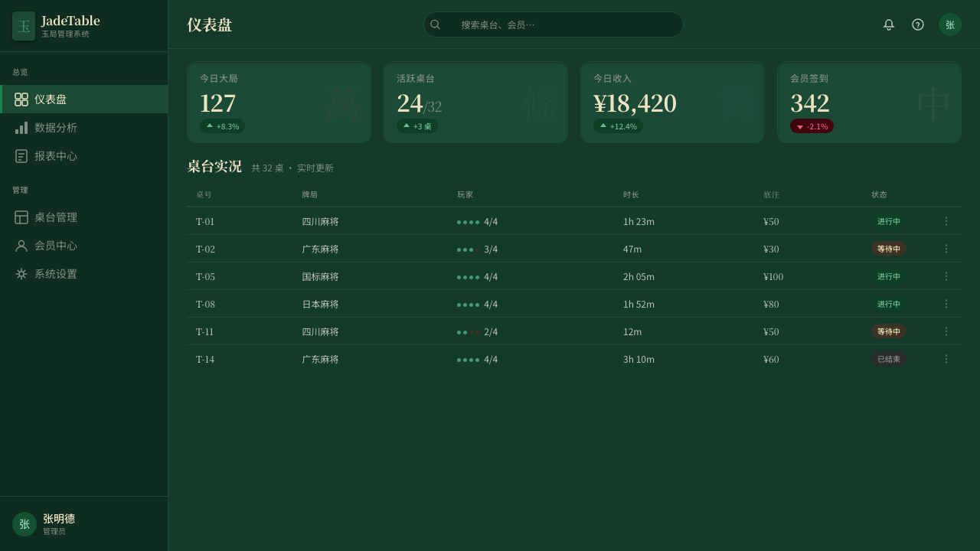Click the +3 桌 trend badge
Viewport: 980px width, 551px height.
tap(417, 126)
